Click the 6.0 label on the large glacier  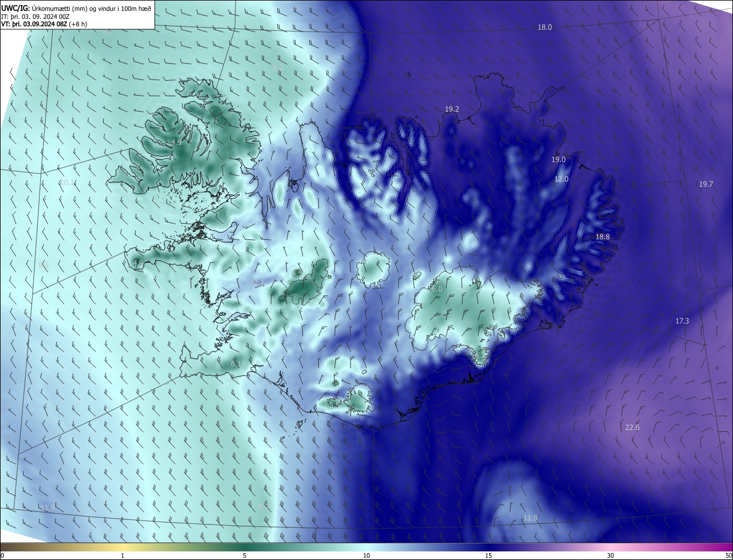437,289
